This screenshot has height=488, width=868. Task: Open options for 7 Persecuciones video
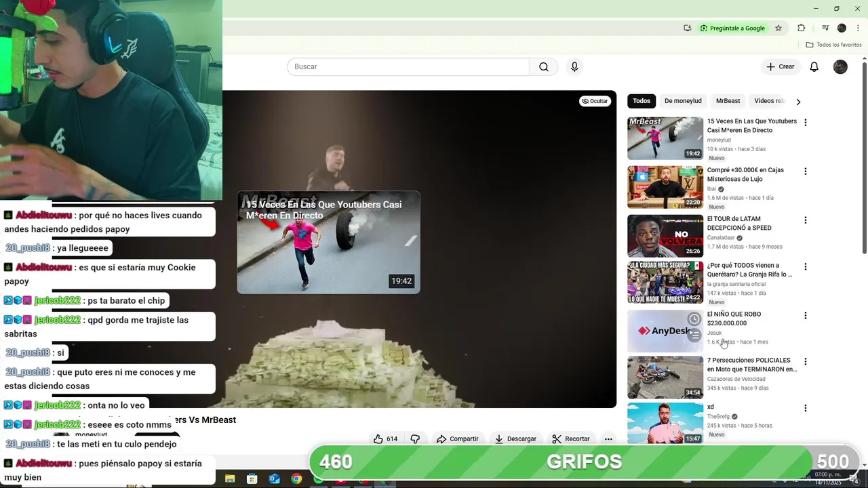click(x=806, y=361)
